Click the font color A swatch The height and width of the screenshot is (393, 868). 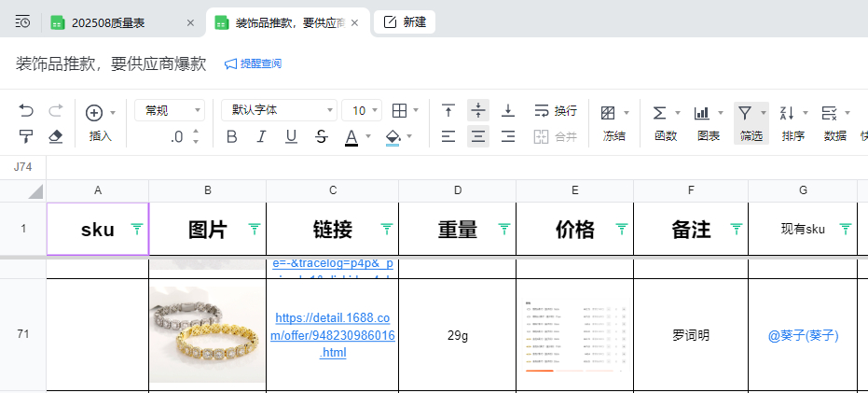(x=351, y=137)
